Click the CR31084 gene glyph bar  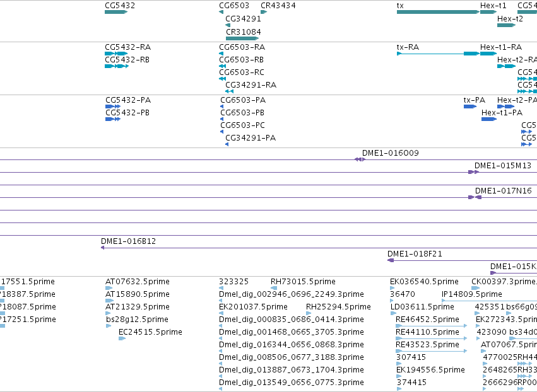242,38
